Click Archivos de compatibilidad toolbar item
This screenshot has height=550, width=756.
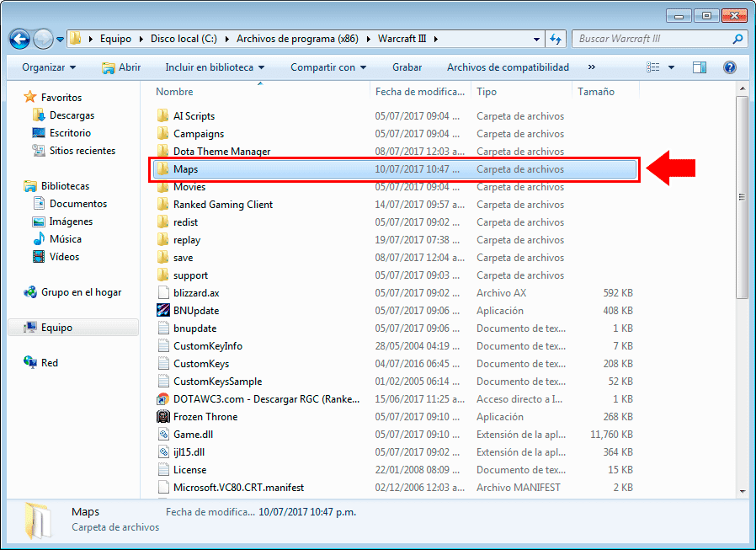point(508,67)
